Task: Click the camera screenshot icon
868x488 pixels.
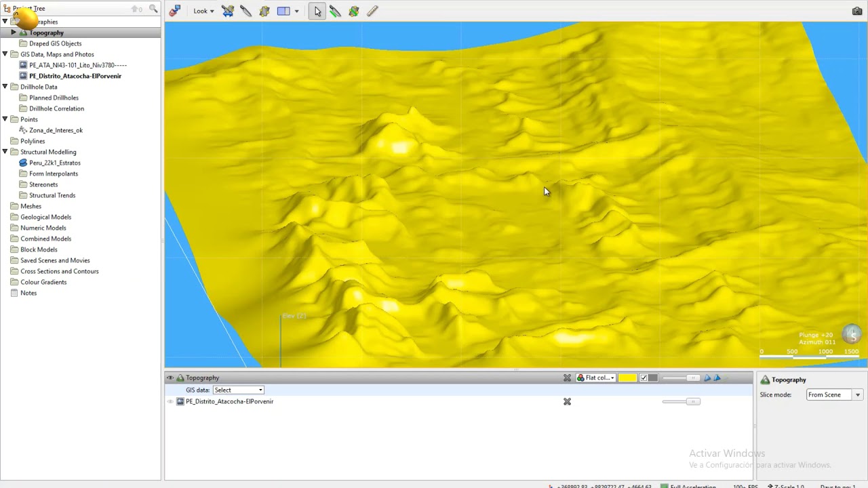Action: click(857, 11)
